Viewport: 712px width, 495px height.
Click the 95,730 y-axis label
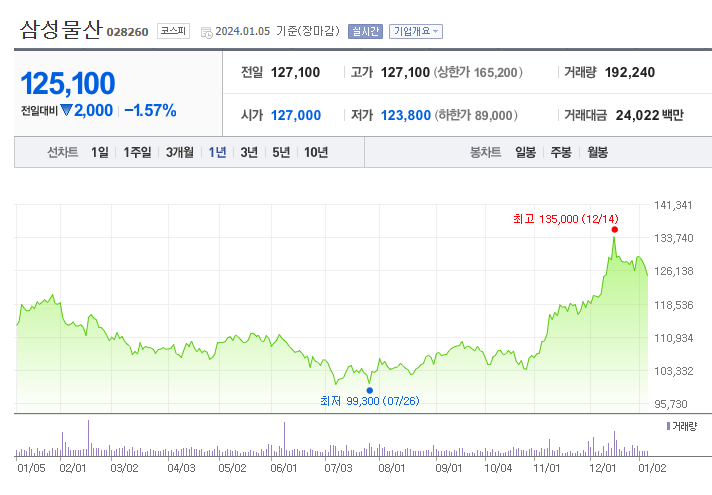coord(670,404)
